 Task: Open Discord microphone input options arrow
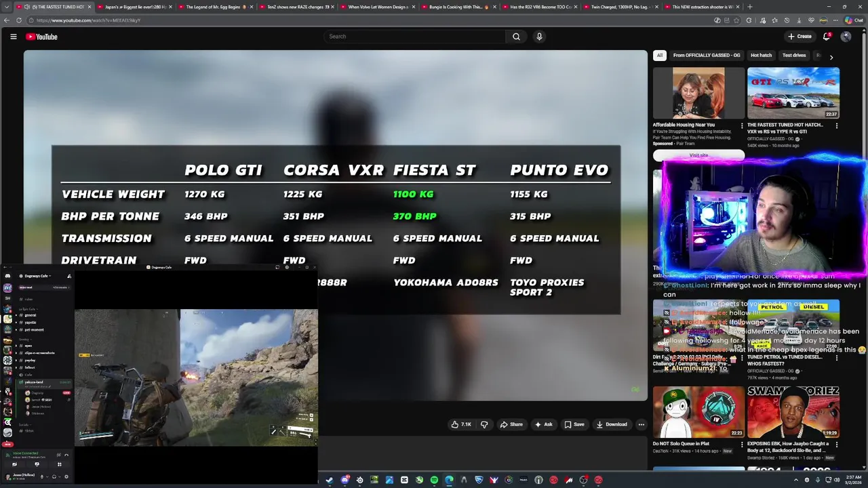point(47,476)
